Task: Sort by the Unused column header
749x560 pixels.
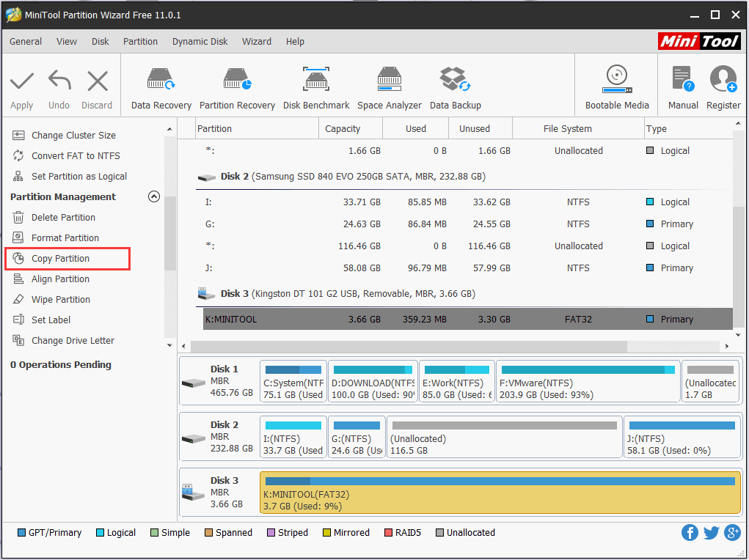Action: (x=480, y=128)
